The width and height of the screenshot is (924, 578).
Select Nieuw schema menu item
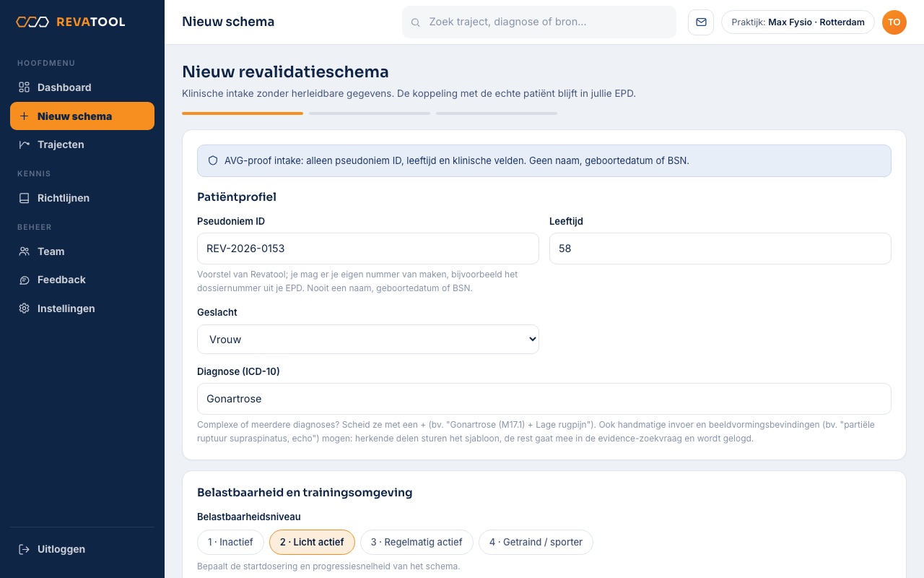click(82, 116)
